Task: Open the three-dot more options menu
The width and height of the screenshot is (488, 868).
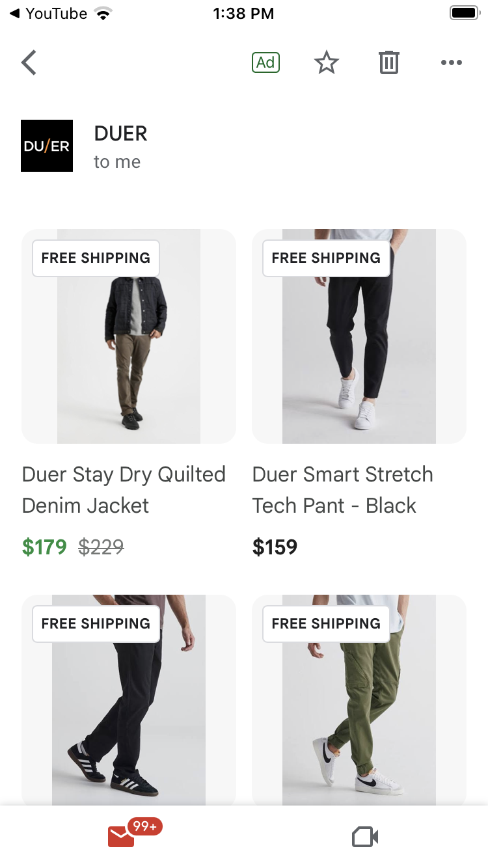Action: point(451,62)
